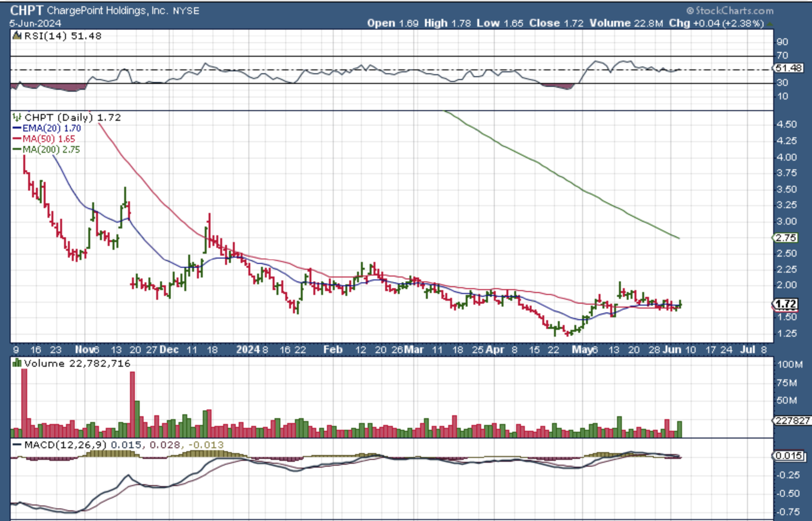812x521 pixels.
Task: Click the 2024 year marker on date axis
Action: (247, 349)
